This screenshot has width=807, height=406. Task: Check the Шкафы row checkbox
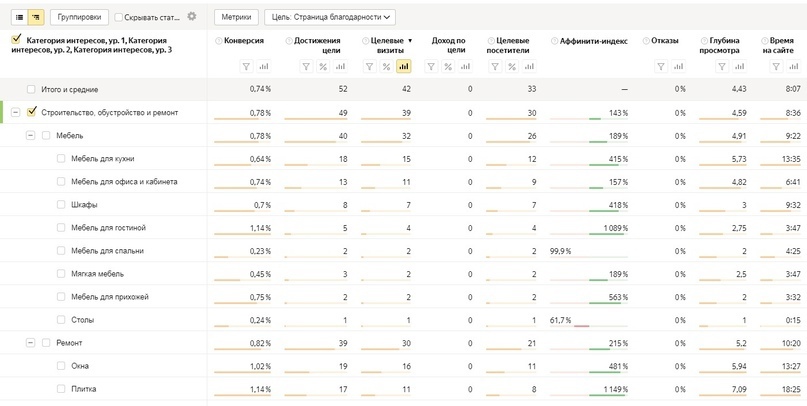tap(61, 204)
